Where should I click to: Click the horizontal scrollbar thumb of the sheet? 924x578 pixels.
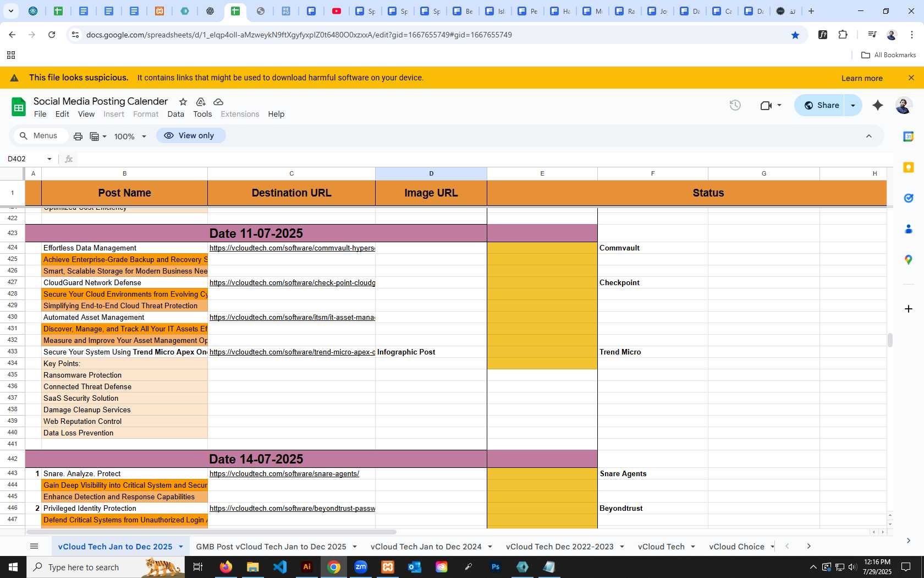211,532
